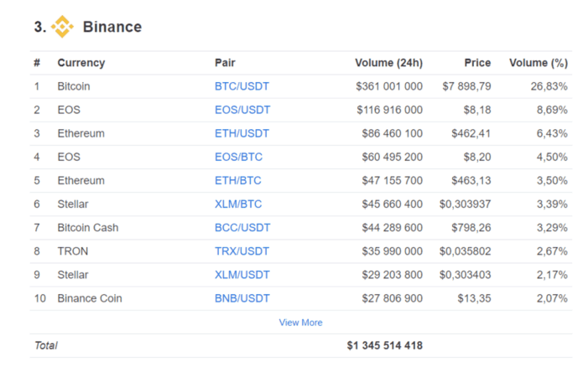Click the Binance logo icon
Screen dimensions: 588x377
pyautogui.click(x=62, y=27)
